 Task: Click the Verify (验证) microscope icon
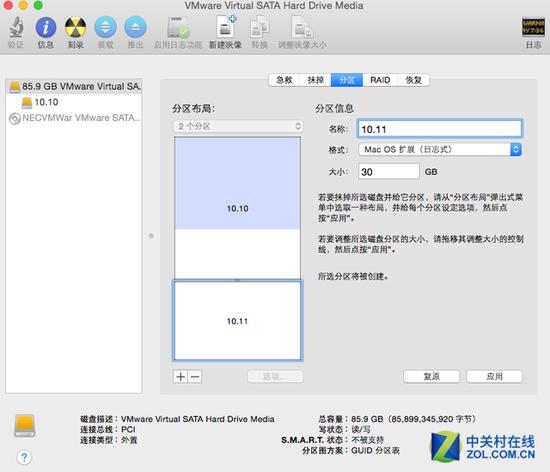[16, 27]
